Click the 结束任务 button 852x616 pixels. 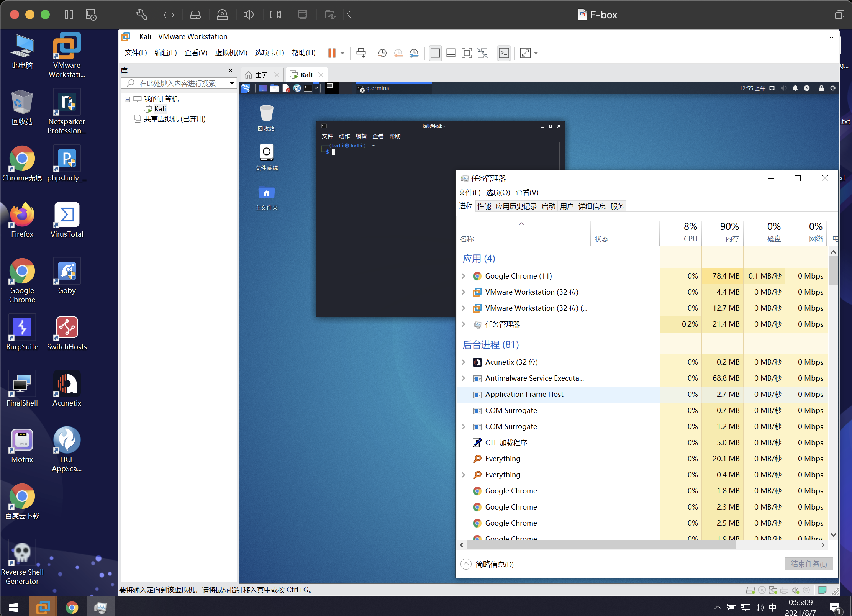[808, 564]
